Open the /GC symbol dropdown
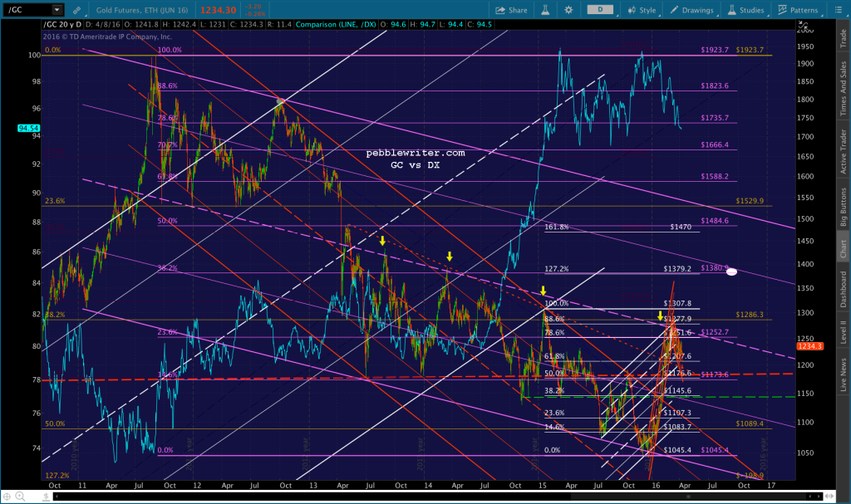This screenshot has width=851, height=504. 57,10
